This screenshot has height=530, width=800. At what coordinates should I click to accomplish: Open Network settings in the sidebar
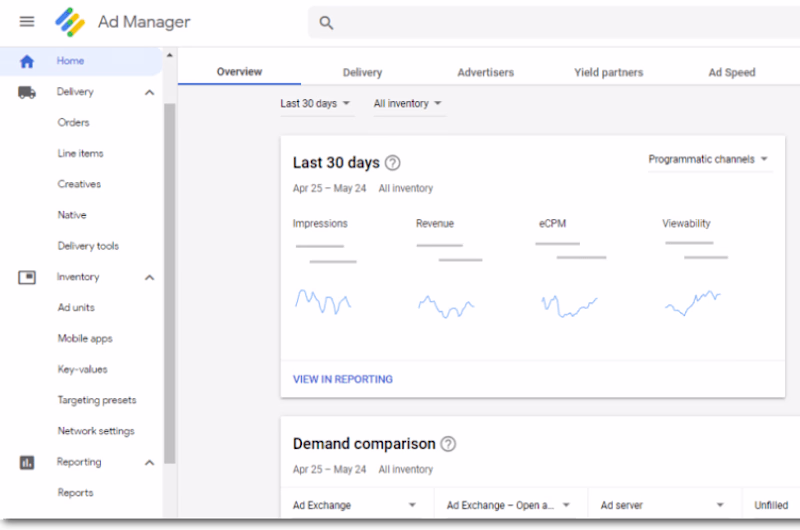coord(96,431)
